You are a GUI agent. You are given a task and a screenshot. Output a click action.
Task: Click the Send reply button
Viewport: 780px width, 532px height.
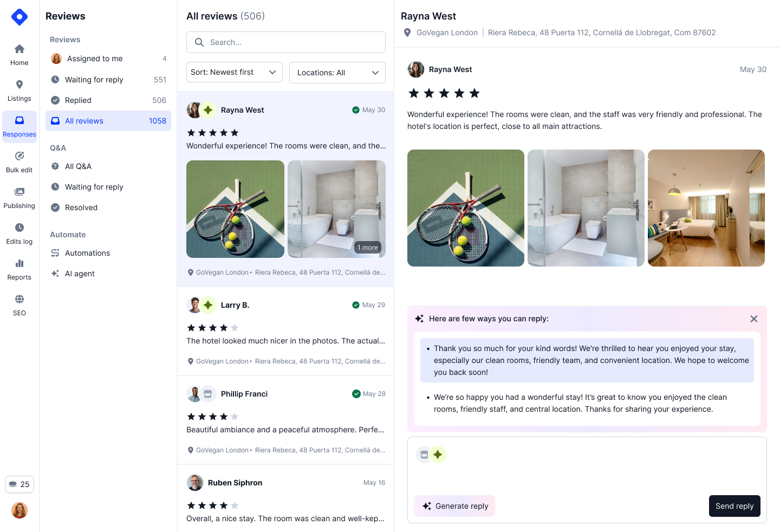point(734,506)
